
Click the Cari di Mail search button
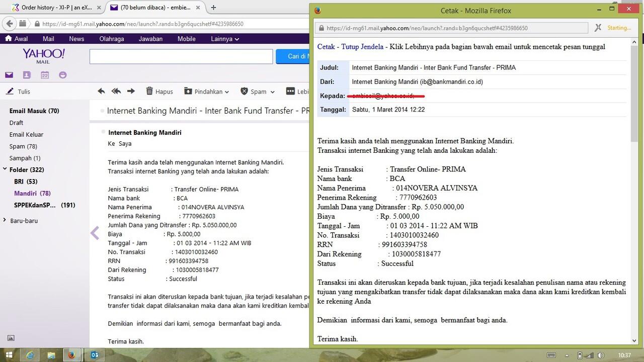(292, 56)
